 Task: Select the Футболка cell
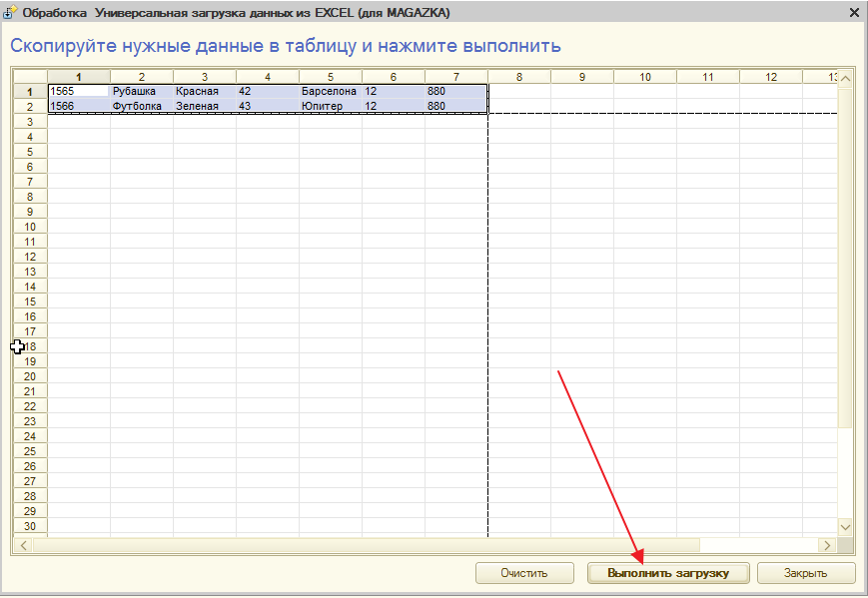(142, 106)
